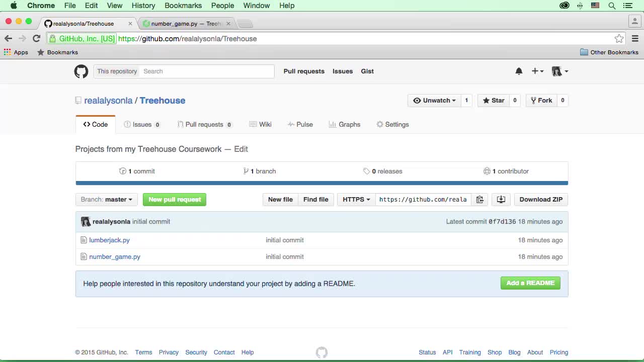644x362 pixels.
Task: Open GitHub home via Octocat logo
Action: tap(81, 71)
